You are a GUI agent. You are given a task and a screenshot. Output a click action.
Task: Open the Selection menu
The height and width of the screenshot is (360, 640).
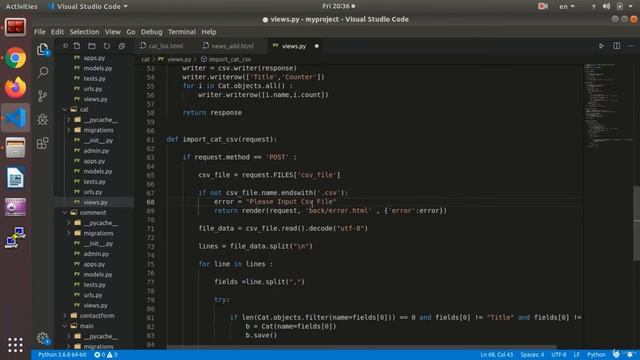[84, 32]
